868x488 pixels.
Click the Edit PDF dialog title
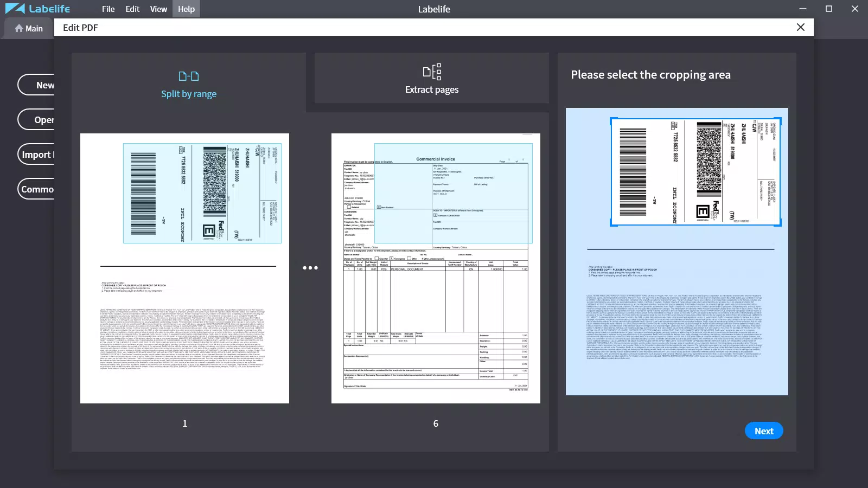[x=80, y=28]
